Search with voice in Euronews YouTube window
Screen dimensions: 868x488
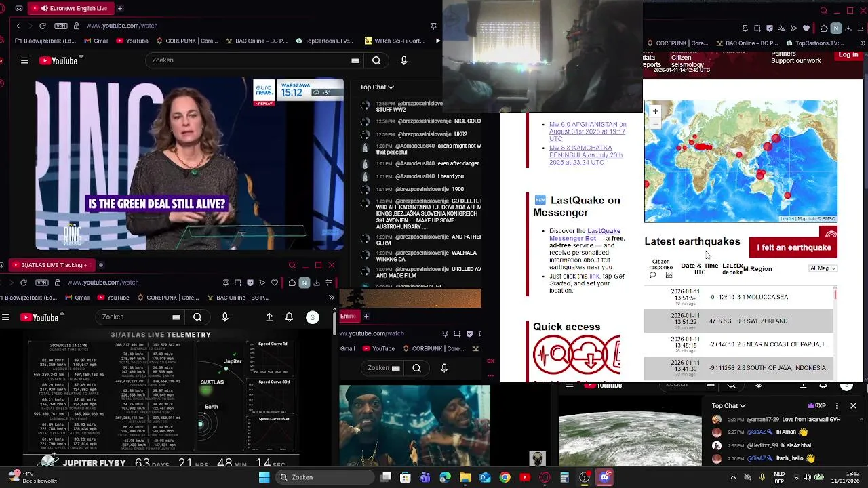point(403,60)
